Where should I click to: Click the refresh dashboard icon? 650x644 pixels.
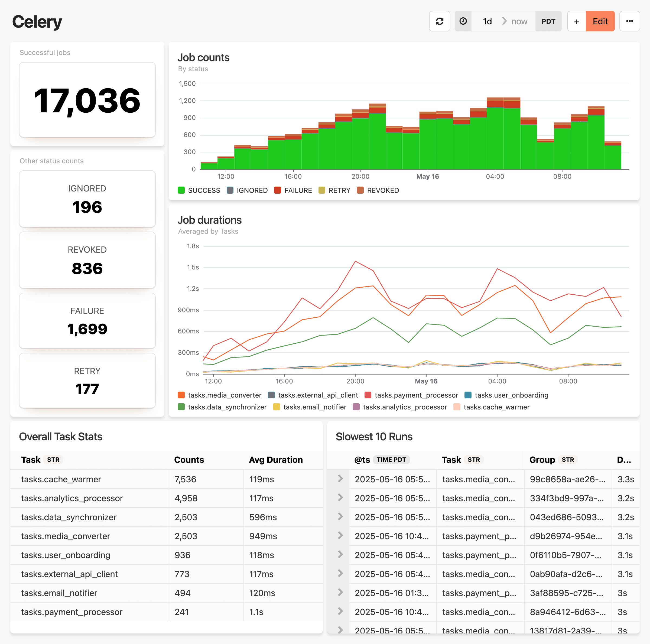pyautogui.click(x=439, y=21)
